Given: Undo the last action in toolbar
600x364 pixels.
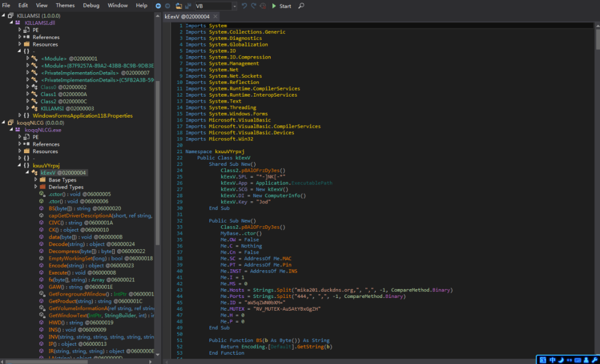Looking at the screenshot, I should [244, 6].
